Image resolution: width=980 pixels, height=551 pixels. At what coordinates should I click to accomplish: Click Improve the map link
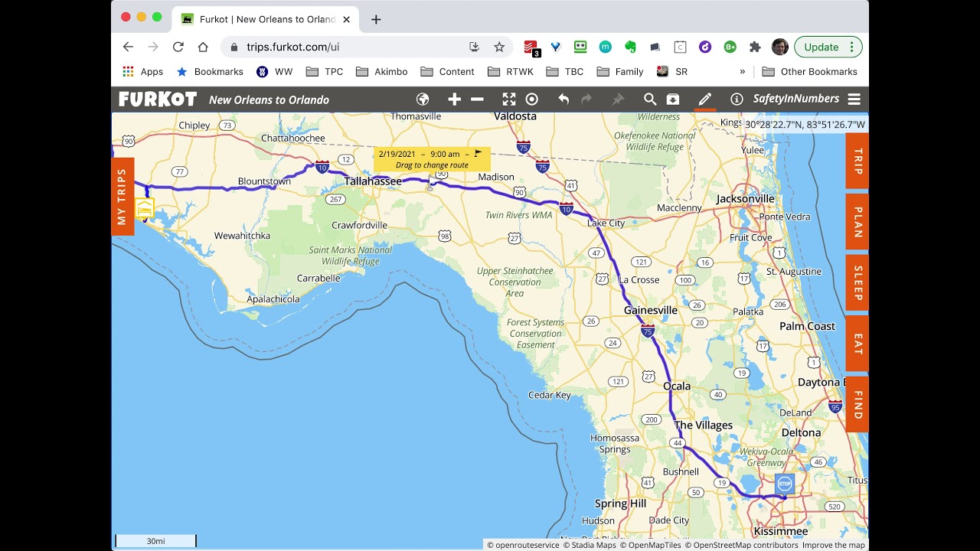(x=834, y=545)
